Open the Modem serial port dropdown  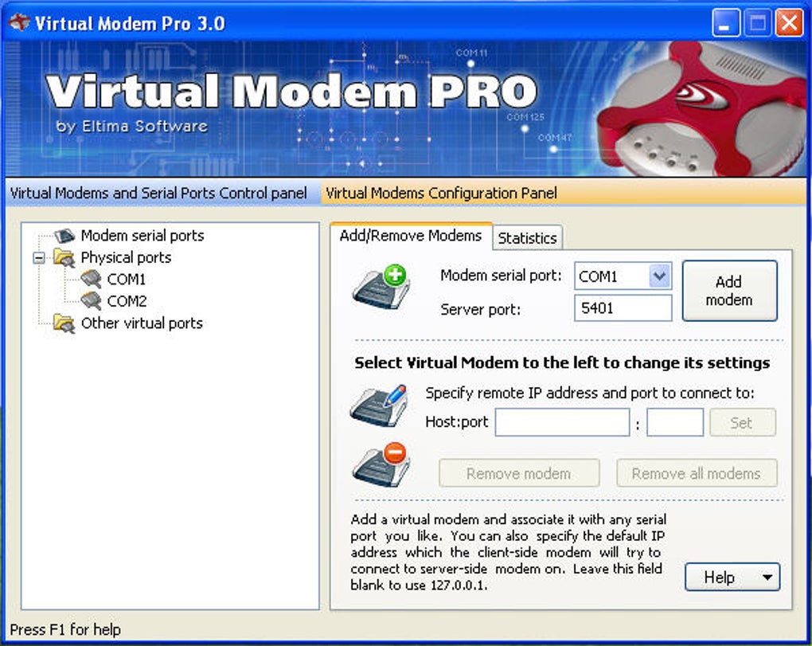coord(659,276)
